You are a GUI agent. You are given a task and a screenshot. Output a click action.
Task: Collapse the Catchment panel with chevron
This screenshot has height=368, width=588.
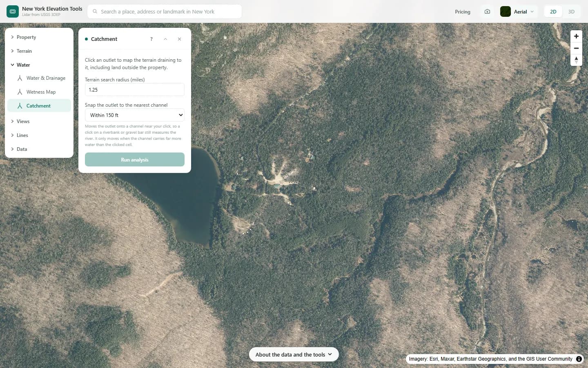[x=165, y=39]
